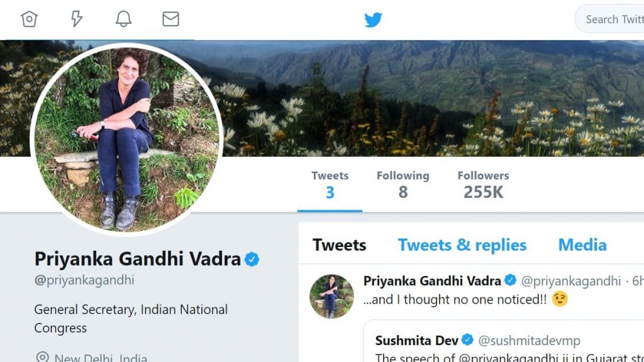Select the Tweets tab
The width and height of the screenshot is (644, 362).
tap(339, 245)
